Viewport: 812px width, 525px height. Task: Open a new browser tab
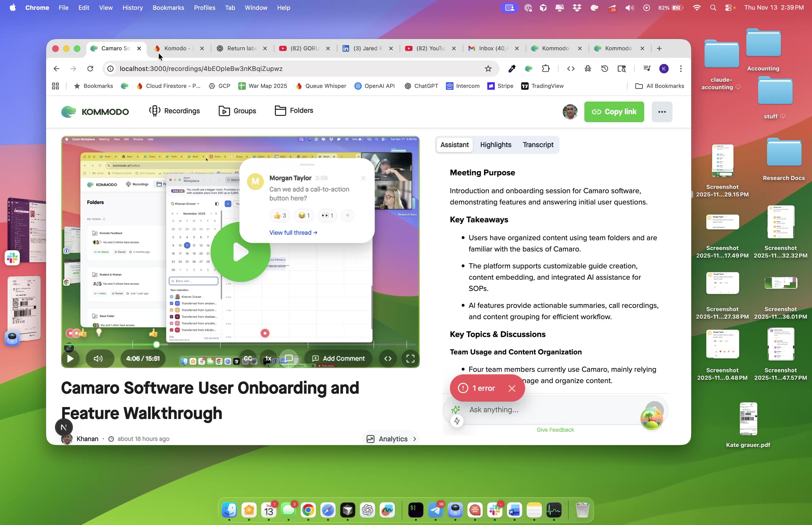pyautogui.click(x=659, y=48)
